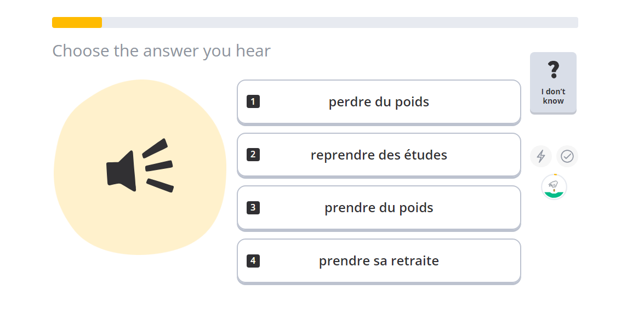The height and width of the screenshot is (335, 644).
Task: Click the number 2 badge
Action: click(253, 155)
